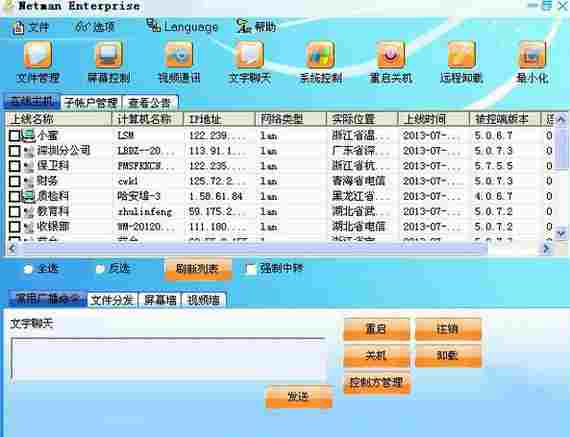Tick the checkbox for 收银部
The width and height of the screenshot is (570, 437).
coord(15,226)
